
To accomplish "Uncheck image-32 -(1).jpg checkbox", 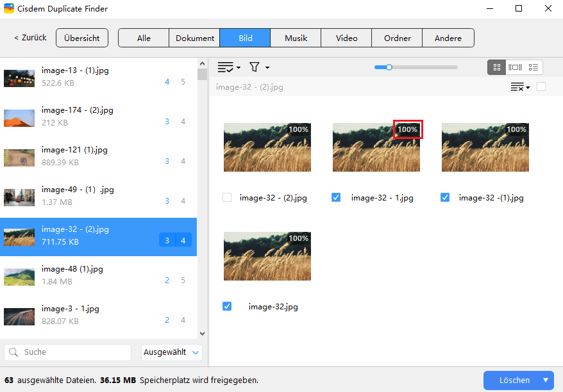I will 445,197.
